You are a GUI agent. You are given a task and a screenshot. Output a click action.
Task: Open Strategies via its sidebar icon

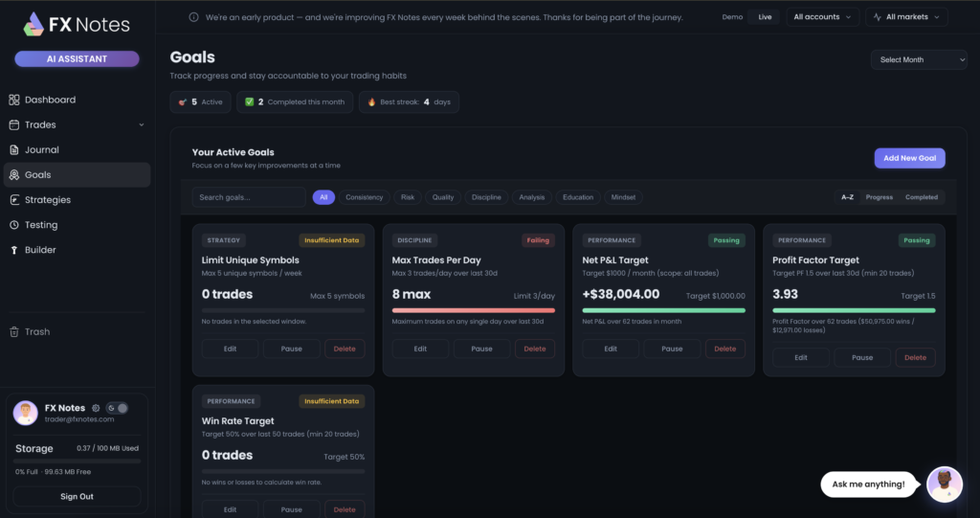tap(14, 200)
